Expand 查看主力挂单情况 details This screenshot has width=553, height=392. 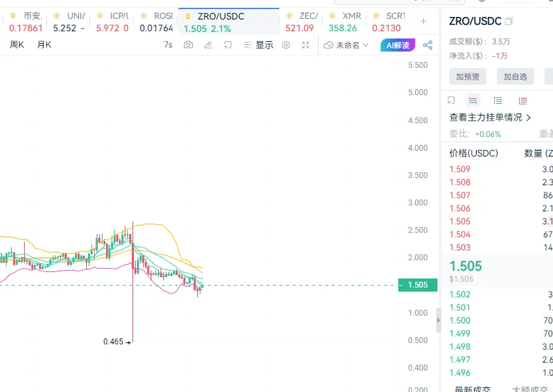tap(490, 117)
